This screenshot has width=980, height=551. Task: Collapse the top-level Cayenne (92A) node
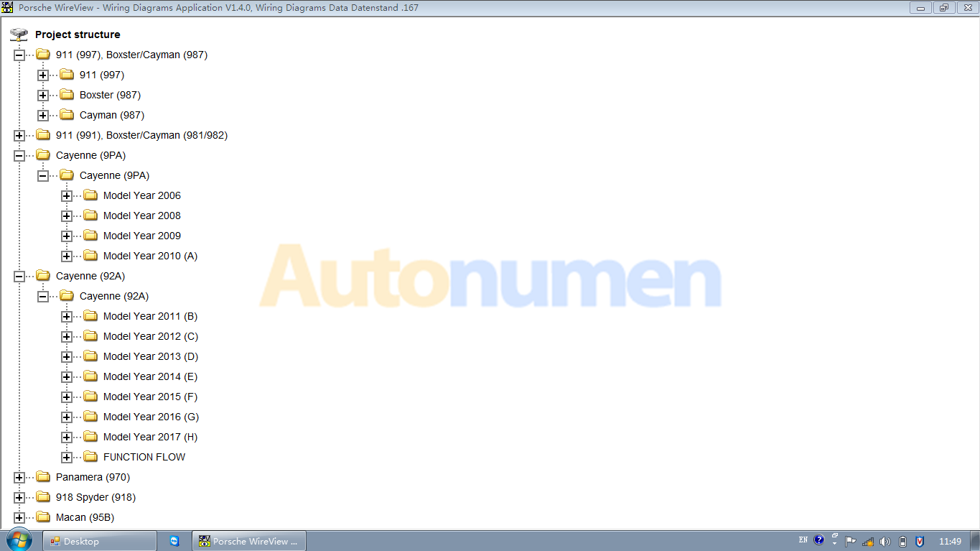click(19, 276)
